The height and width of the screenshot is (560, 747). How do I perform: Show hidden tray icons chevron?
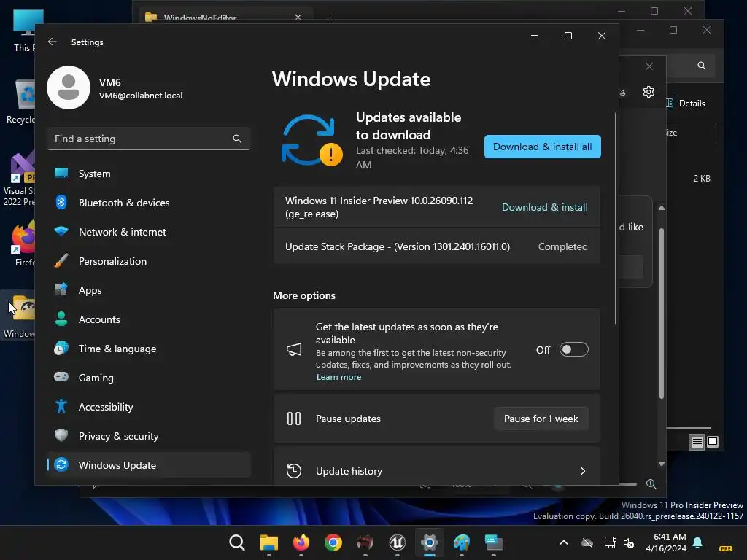pos(564,542)
